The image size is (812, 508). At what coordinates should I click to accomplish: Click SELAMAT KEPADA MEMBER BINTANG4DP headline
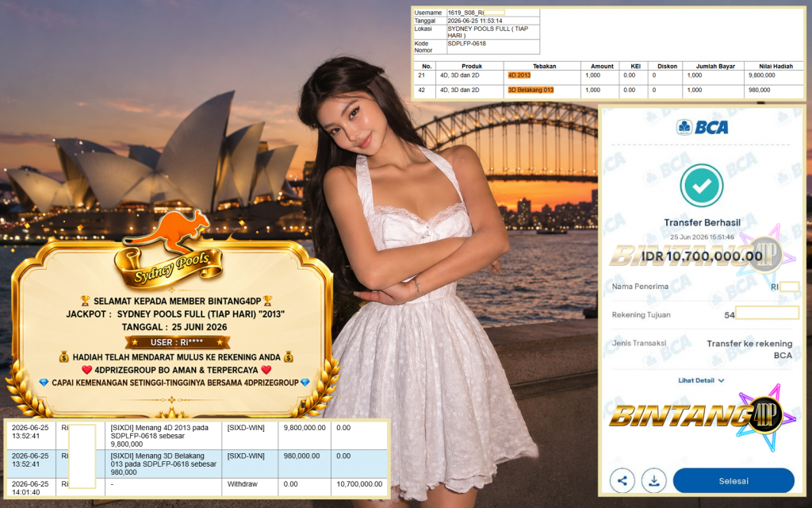point(176,301)
